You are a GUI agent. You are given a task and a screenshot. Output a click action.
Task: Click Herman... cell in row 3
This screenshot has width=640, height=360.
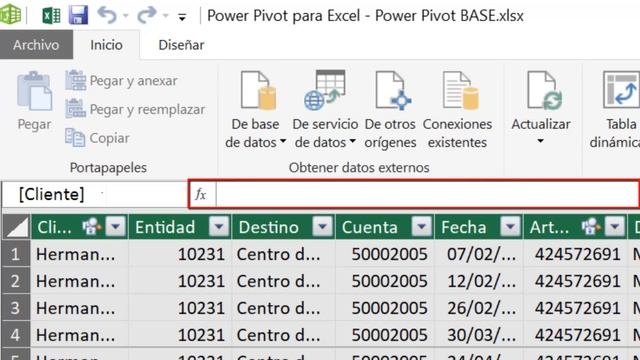coord(80,308)
